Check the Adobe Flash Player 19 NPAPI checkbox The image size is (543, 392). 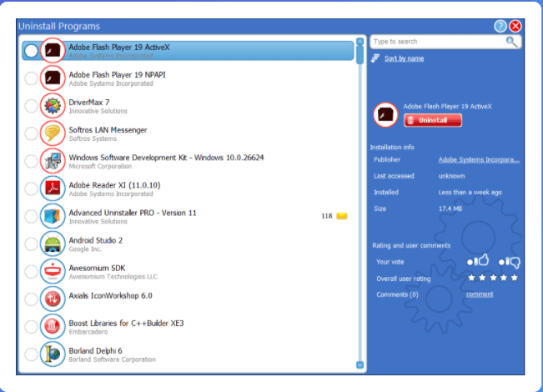click(31, 78)
